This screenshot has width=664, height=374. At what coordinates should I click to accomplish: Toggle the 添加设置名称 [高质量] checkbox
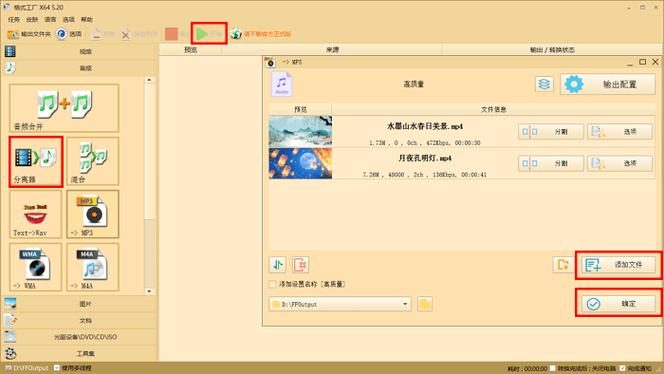(273, 284)
